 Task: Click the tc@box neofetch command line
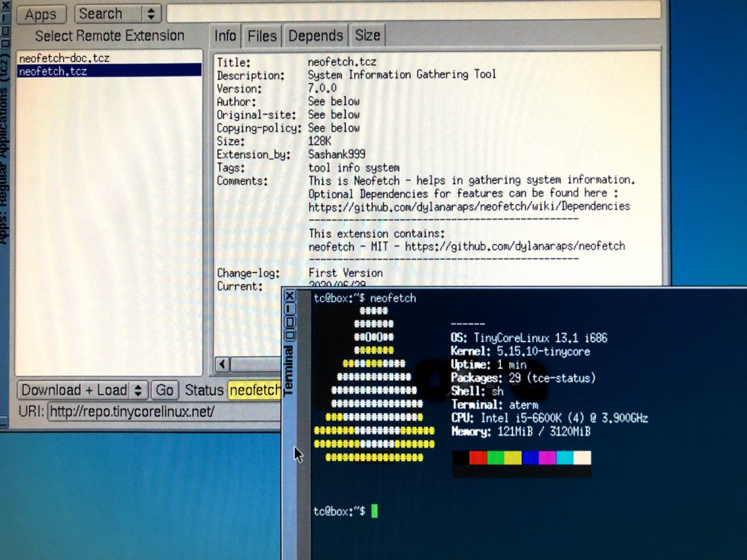[365, 299]
